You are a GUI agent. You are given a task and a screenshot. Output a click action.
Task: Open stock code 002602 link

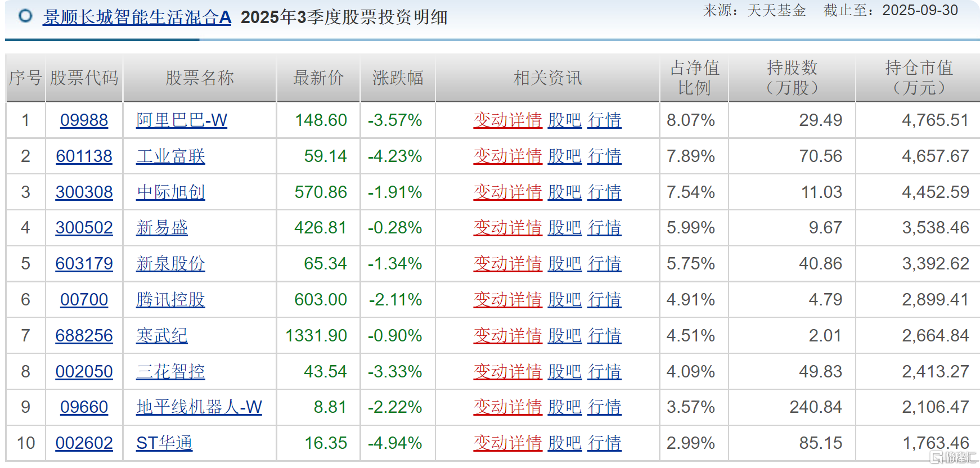[x=84, y=443]
